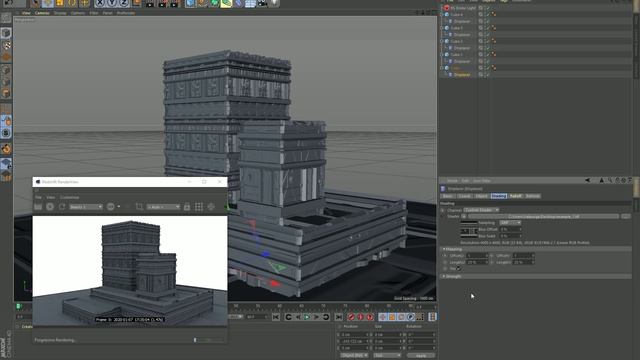Click the shader texture preview thumbnail

(x=469, y=229)
